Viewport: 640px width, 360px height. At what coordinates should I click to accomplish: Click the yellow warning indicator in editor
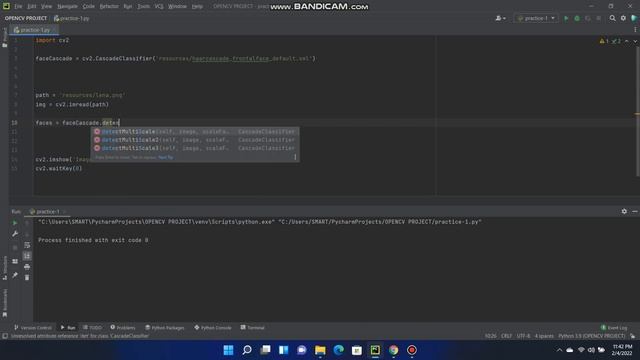tap(604, 41)
